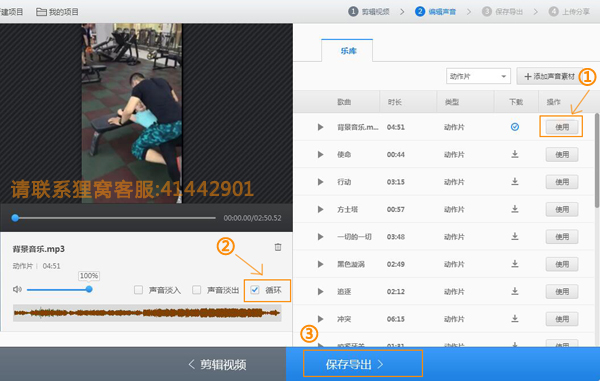This screenshot has height=381, width=600.
Task: Play preview of 使命 track
Action: click(x=321, y=155)
